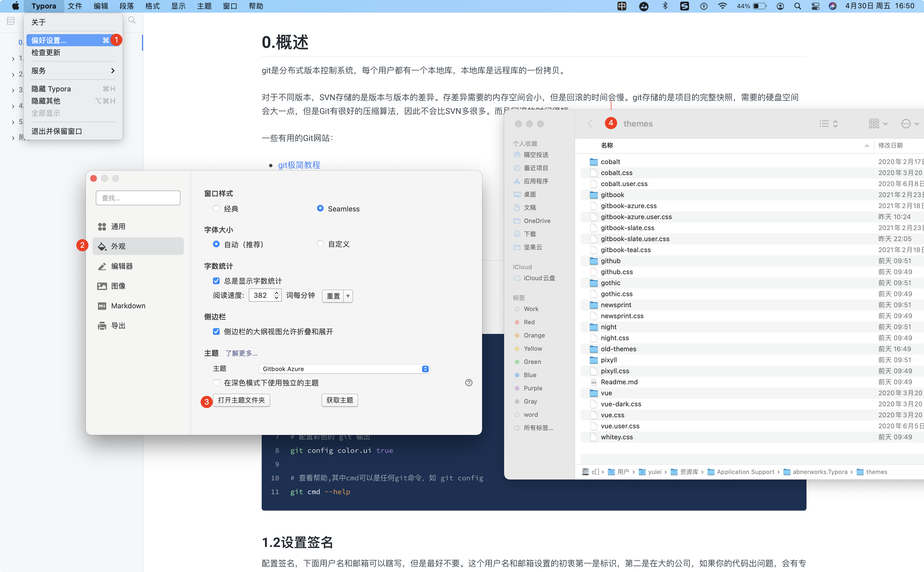The height and width of the screenshot is (572, 924).
Task: Enable 在深色模式下使用独立的主题
Action: [x=216, y=382]
